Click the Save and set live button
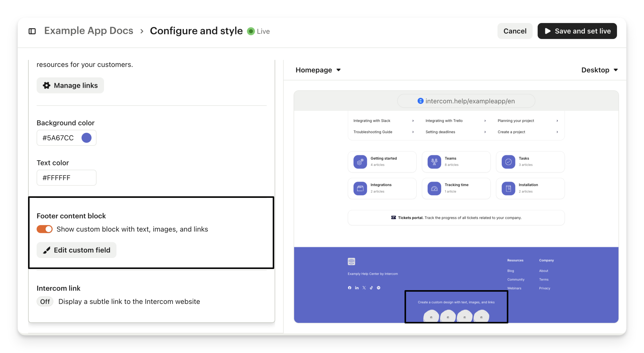 [x=577, y=31]
